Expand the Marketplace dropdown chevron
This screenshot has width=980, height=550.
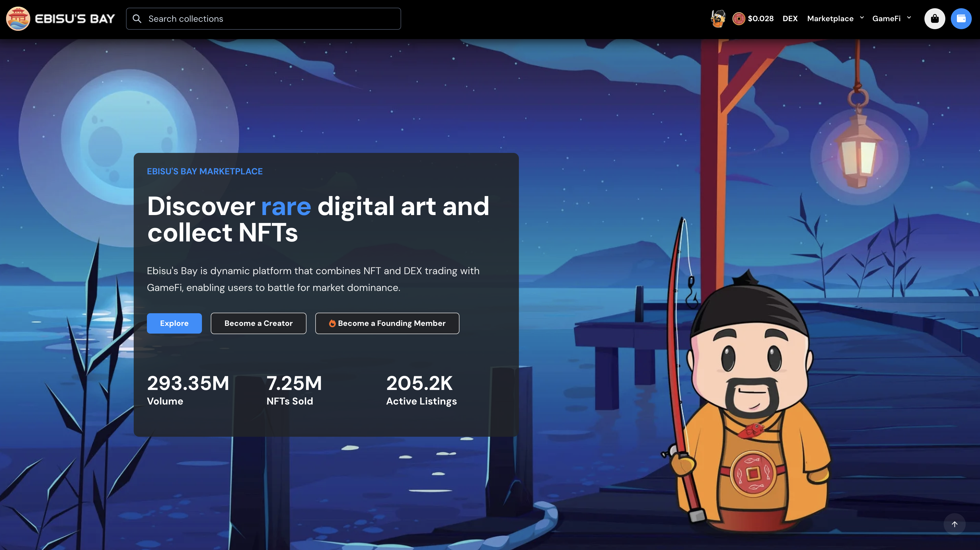[862, 18]
